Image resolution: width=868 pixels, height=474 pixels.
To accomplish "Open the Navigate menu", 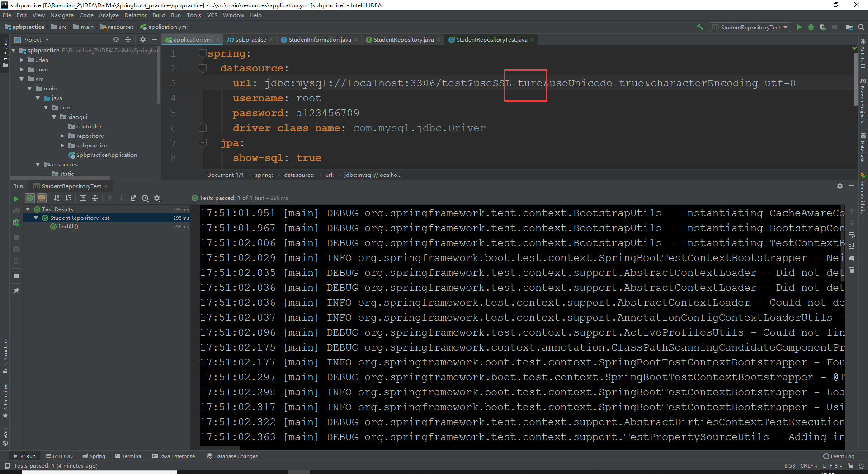I will [x=62, y=15].
